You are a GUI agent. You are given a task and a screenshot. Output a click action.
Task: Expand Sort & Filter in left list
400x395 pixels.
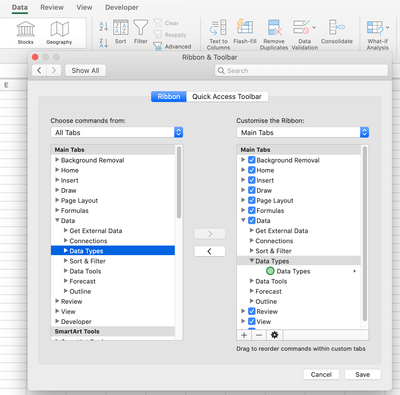pyautogui.click(x=66, y=261)
